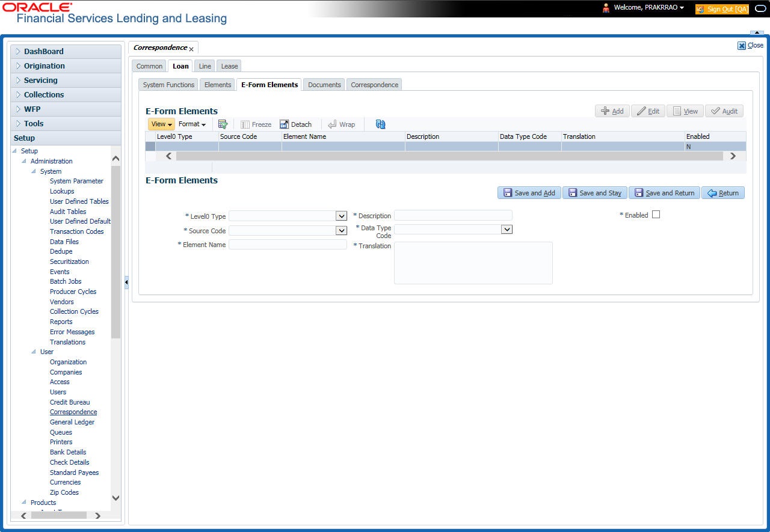Open the Level0 Type dropdown
The image size is (770, 532).
click(341, 216)
